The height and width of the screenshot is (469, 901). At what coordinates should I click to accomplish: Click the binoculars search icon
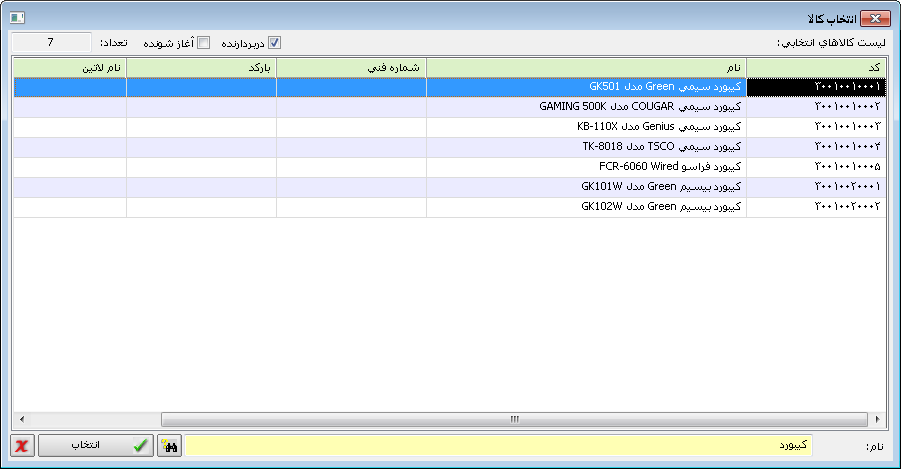coord(170,446)
